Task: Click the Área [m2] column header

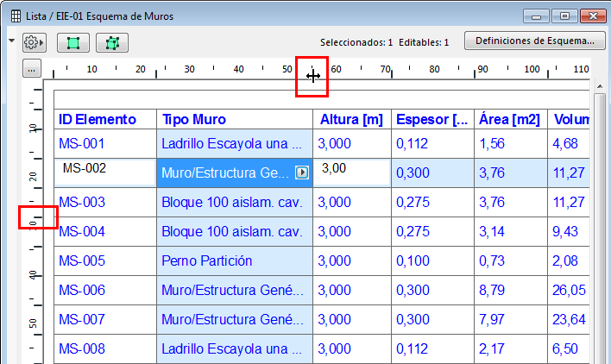Action: click(511, 119)
